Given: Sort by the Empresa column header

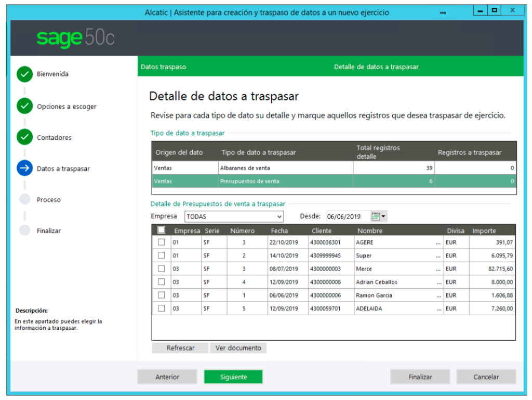Looking at the screenshot, I should tap(187, 231).
